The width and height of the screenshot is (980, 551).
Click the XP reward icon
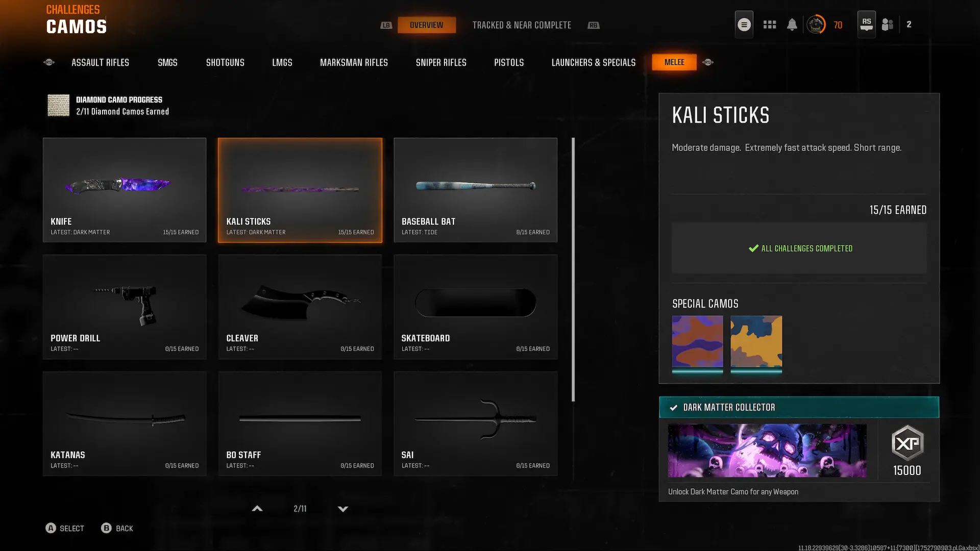click(907, 443)
